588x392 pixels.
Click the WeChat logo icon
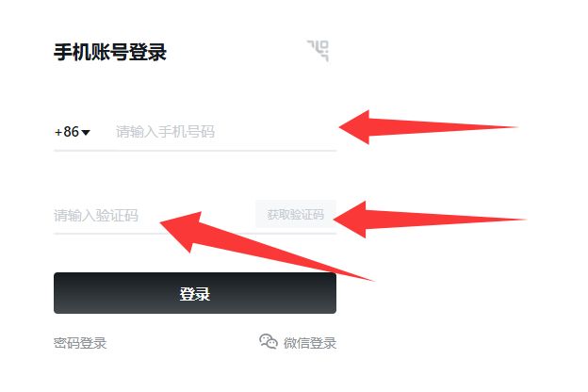pyautogui.click(x=269, y=341)
